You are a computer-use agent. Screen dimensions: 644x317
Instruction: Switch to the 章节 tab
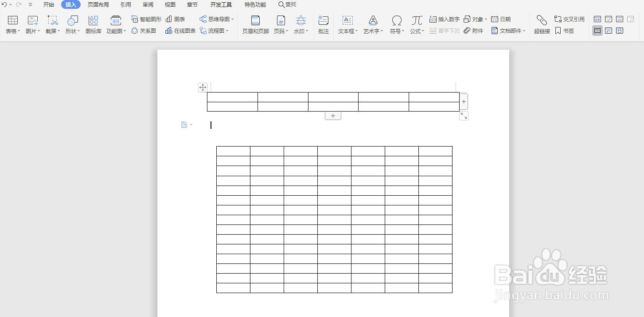pyautogui.click(x=192, y=4)
